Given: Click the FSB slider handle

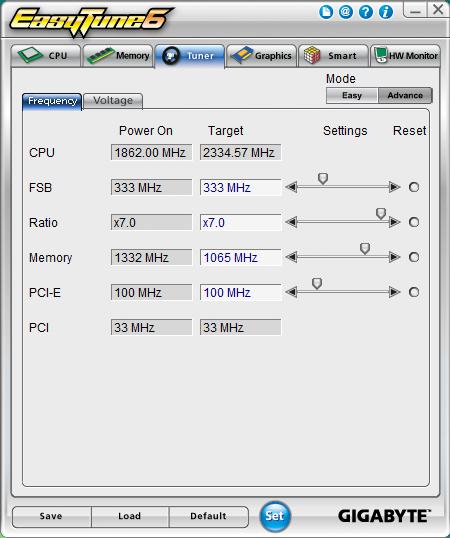Looking at the screenshot, I should [x=323, y=179].
